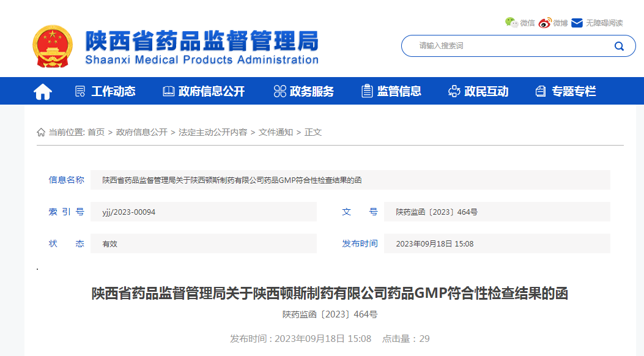Click the 文件通知 breadcrumb link
Screen dimensions: 644x356
point(276,132)
